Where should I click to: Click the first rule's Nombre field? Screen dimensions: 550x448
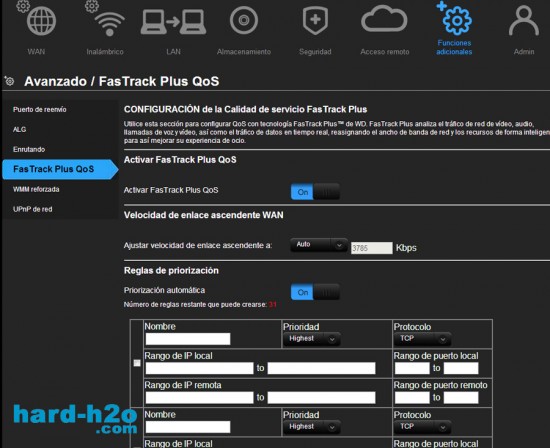pyautogui.click(x=188, y=339)
